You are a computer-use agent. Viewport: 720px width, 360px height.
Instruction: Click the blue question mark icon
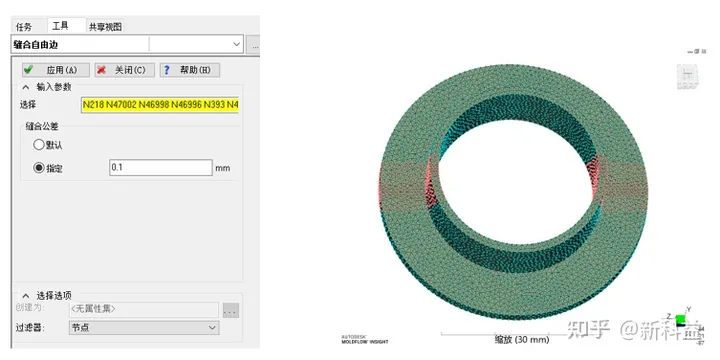pyautogui.click(x=167, y=70)
